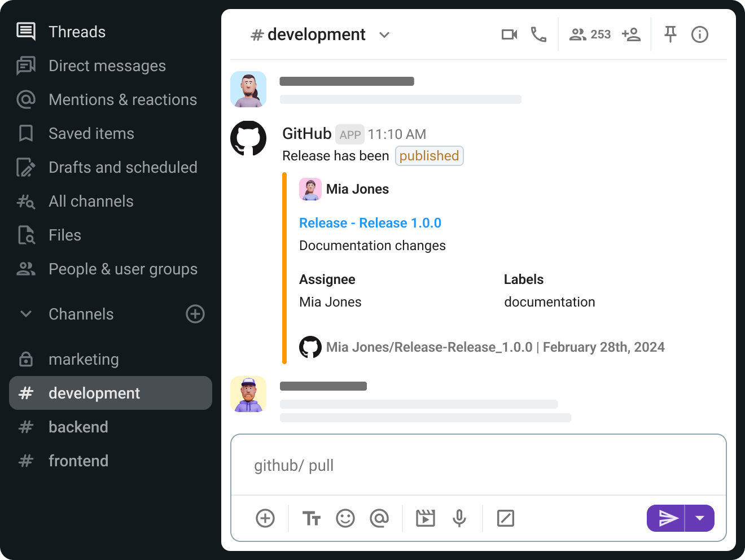The height and width of the screenshot is (560, 745).
Task: Insert an @ mention
Action: coord(379,518)
